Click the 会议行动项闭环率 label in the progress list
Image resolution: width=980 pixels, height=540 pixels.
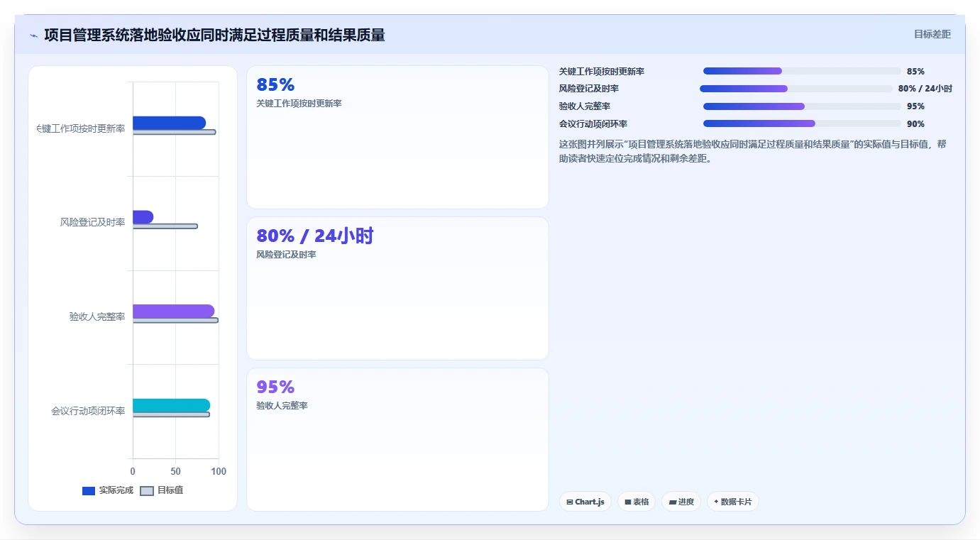click(593, 124)
